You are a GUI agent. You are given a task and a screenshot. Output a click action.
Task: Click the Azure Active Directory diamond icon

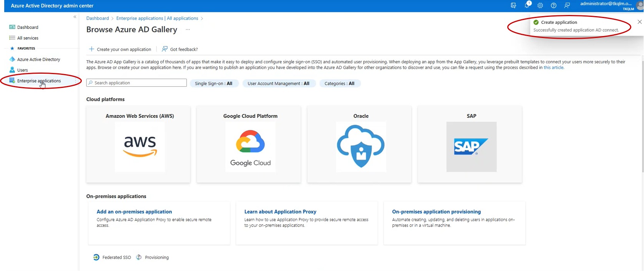coord(12,59)
